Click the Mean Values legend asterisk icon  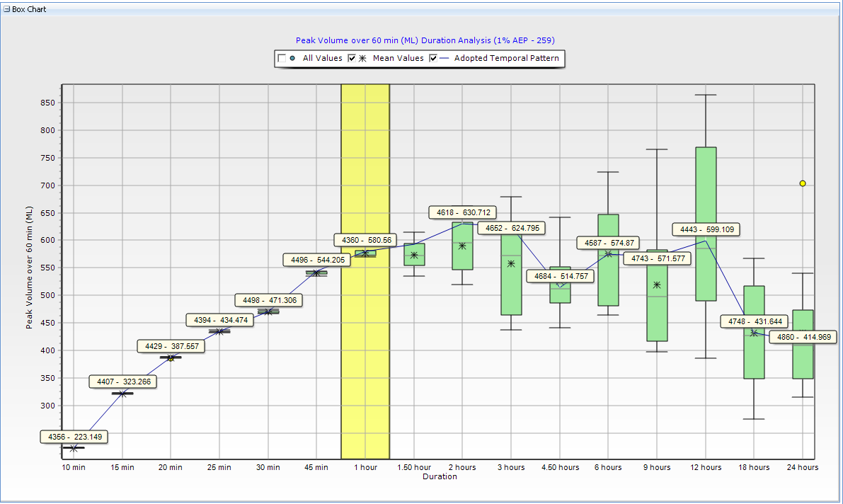[363, 59]
